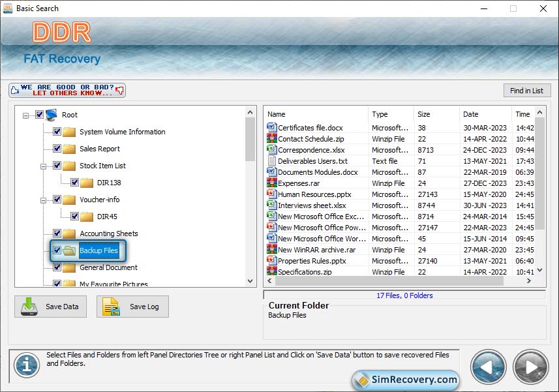Toggle the Sales Report checkbox
This screenshot has width=559, height=392.
pos(57,148)
